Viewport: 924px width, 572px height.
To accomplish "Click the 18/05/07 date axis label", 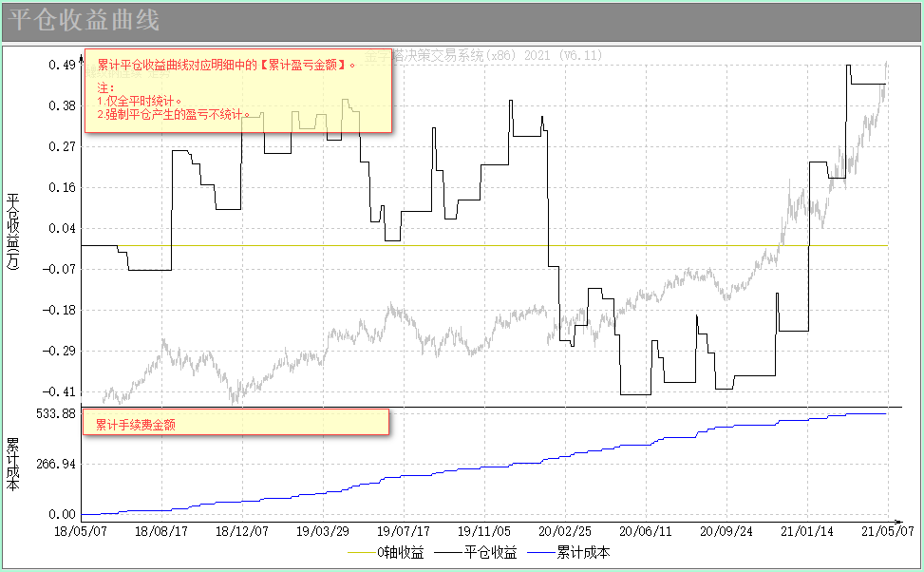I will point(81,531).
